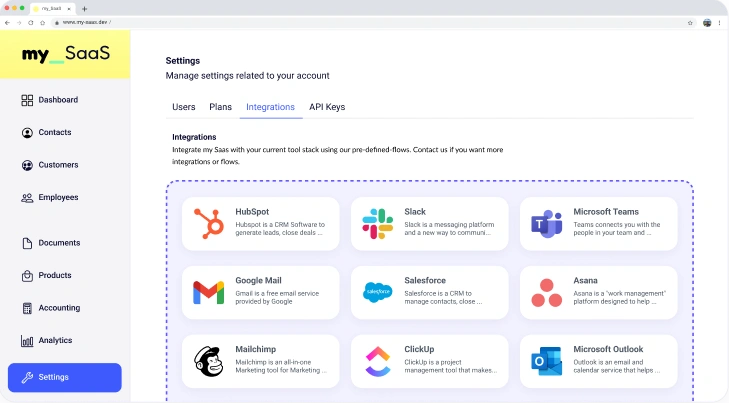Click the my_SaaS logo
The image size is (729, 403).
point(66,54)
